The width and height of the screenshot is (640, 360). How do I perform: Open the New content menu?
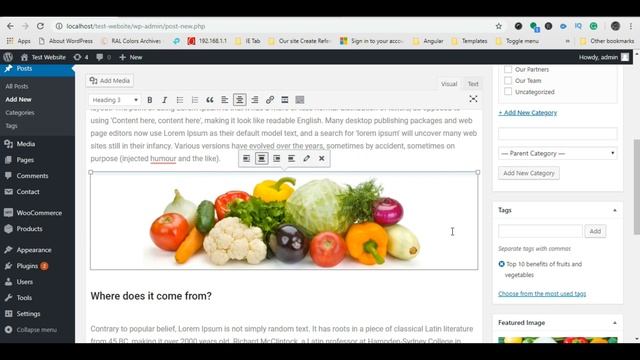click(131, 57)
